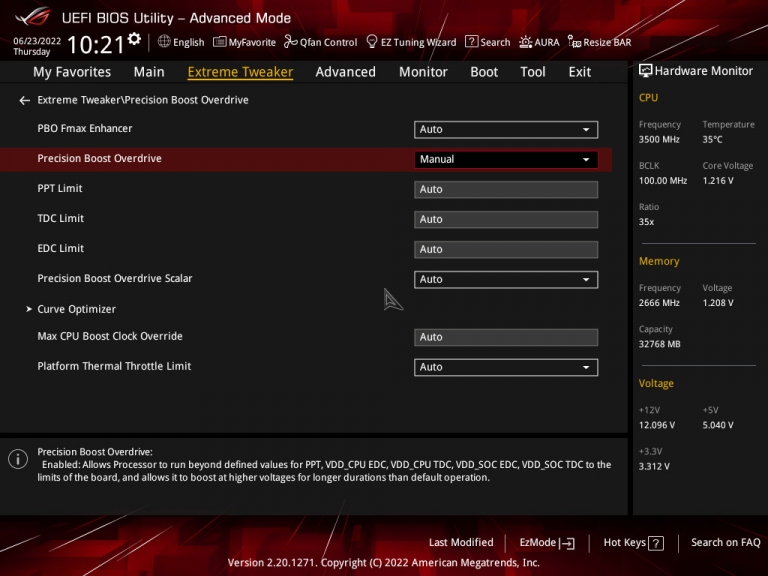Open Platform Thermal Throttle Limit dropdown
This screenshot has height=576, width=768.
tap(506, 367)
